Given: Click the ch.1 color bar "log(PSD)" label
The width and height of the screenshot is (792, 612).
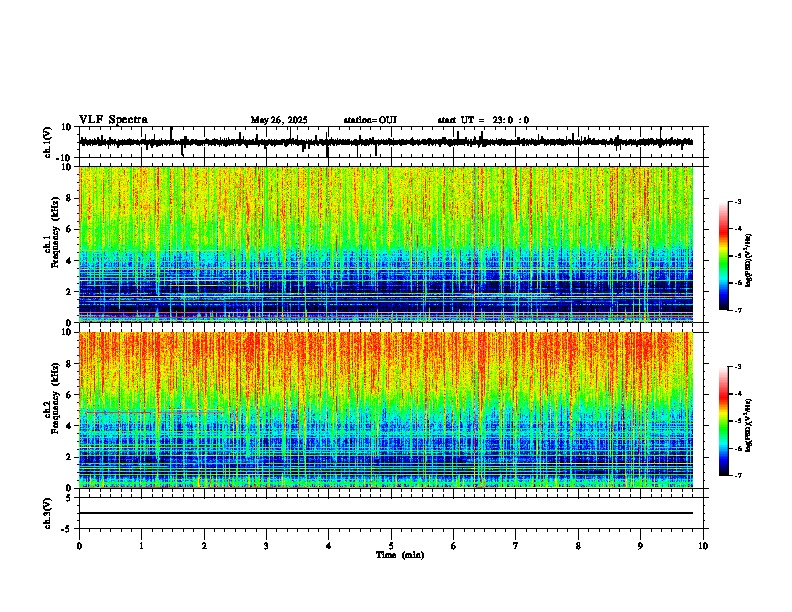Looking at the screenshot, I should click(x=749, y=261).
